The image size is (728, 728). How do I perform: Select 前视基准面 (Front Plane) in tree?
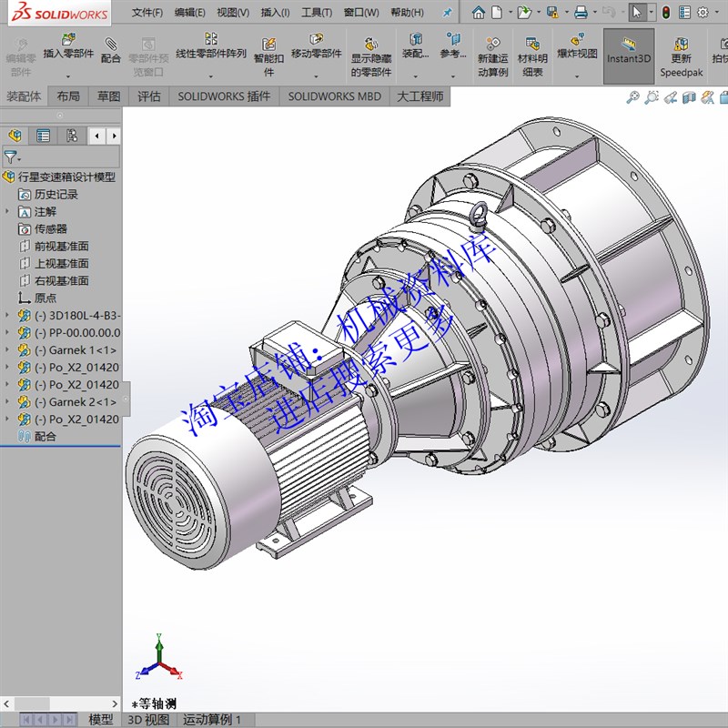[x=54, y=246]
